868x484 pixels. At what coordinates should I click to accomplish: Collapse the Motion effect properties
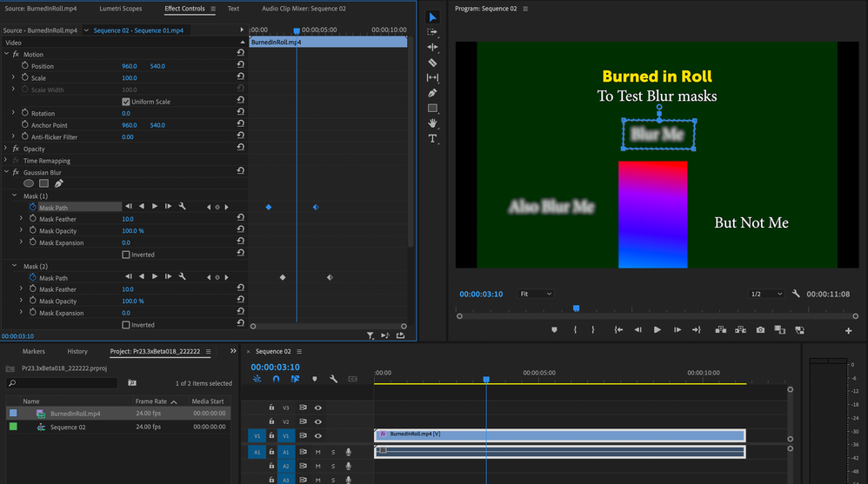point(6,54)
